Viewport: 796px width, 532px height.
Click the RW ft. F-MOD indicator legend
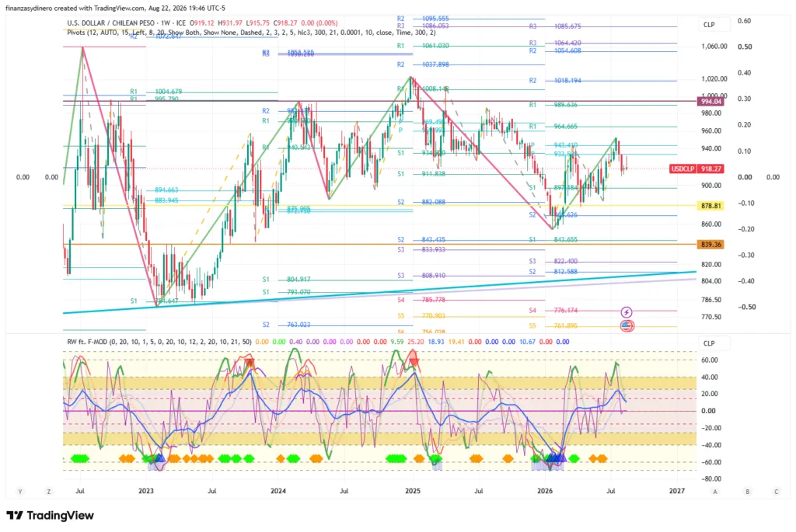(x=159, y=342)
